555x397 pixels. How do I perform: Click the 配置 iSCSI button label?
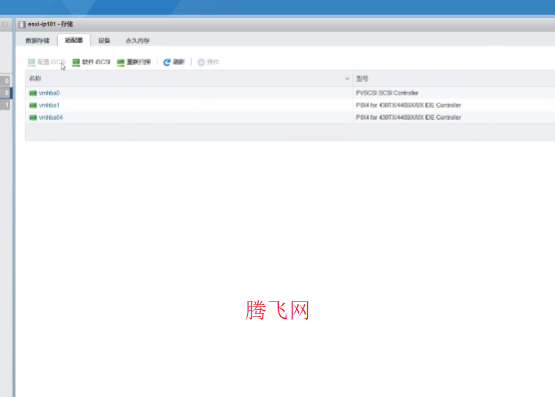[x=52, y=62]
